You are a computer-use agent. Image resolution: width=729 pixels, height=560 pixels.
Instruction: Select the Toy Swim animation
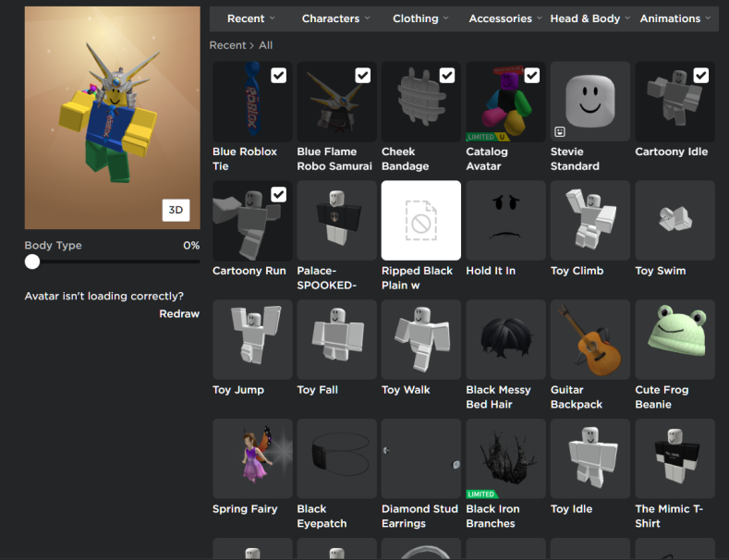click(675, 221)
